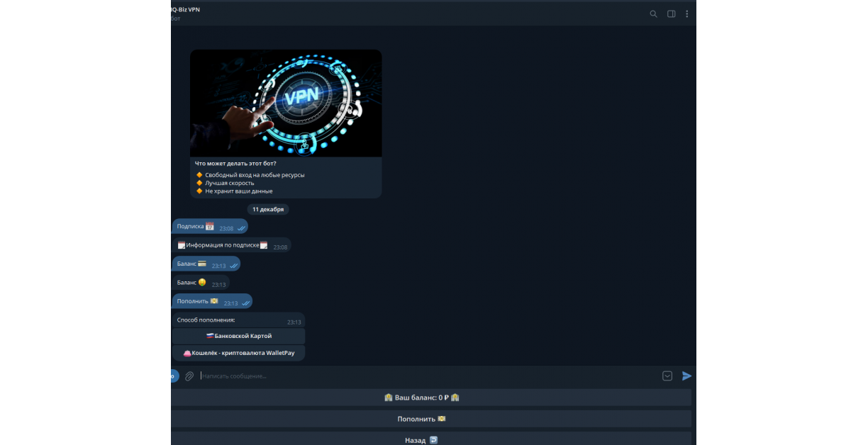Click the '11 декабря' date badge

[x=268, y=210]
